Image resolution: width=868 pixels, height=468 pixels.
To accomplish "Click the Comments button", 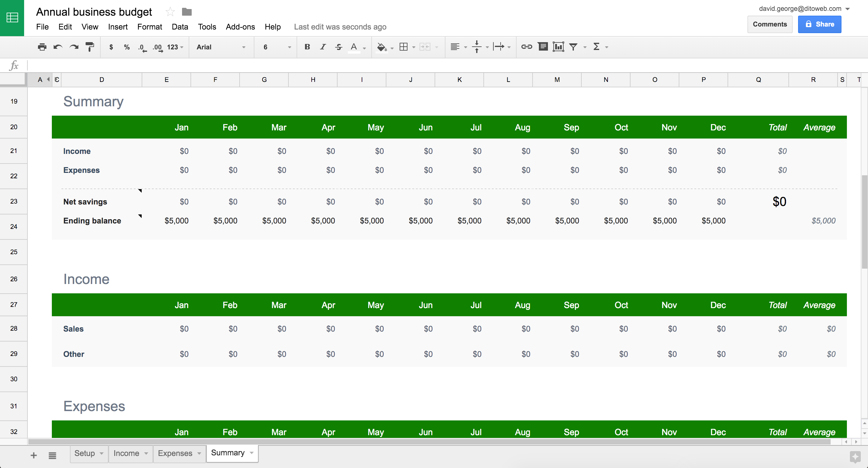I will [769, 24].
